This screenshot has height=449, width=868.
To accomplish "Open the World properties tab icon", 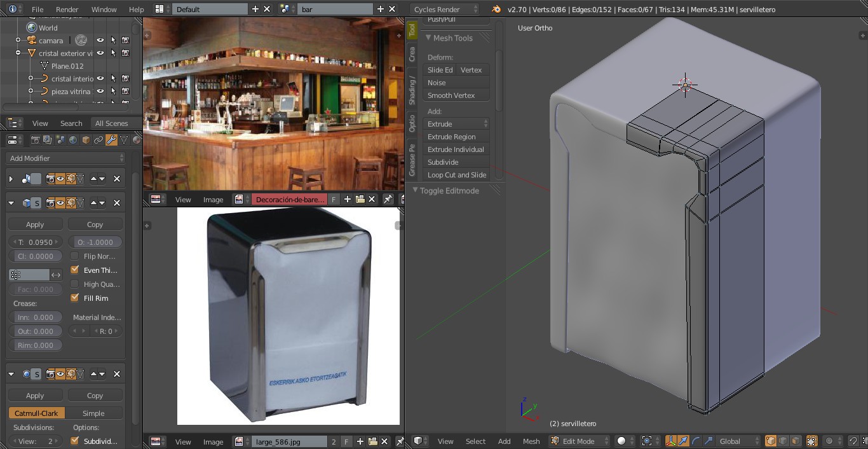I will pyautogui.click(x=73, y=140).
